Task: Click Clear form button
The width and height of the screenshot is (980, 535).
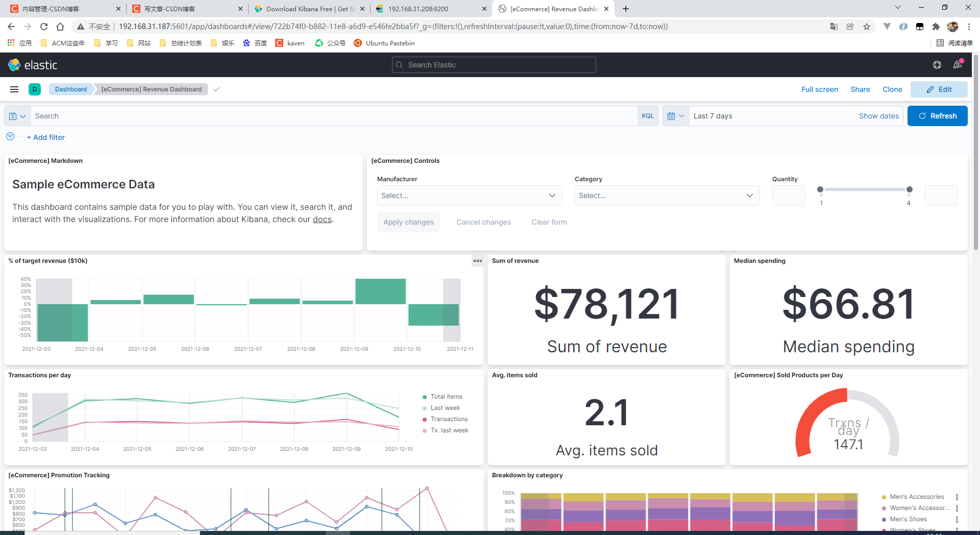Action: click(x=549, y=222)
